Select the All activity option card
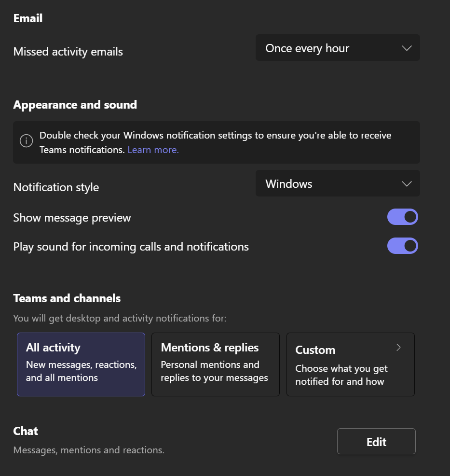450x476 pixels. coord(81,364)
